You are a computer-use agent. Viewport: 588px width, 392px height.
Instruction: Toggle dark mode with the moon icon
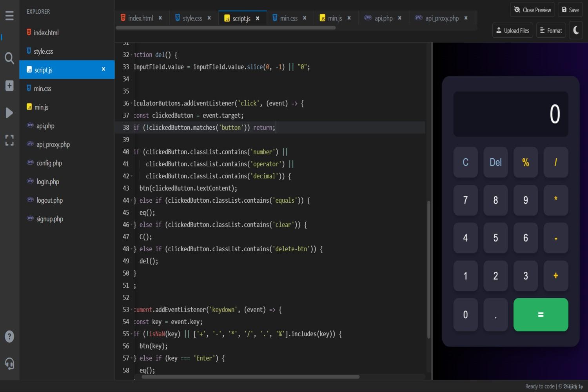[576, 30]
